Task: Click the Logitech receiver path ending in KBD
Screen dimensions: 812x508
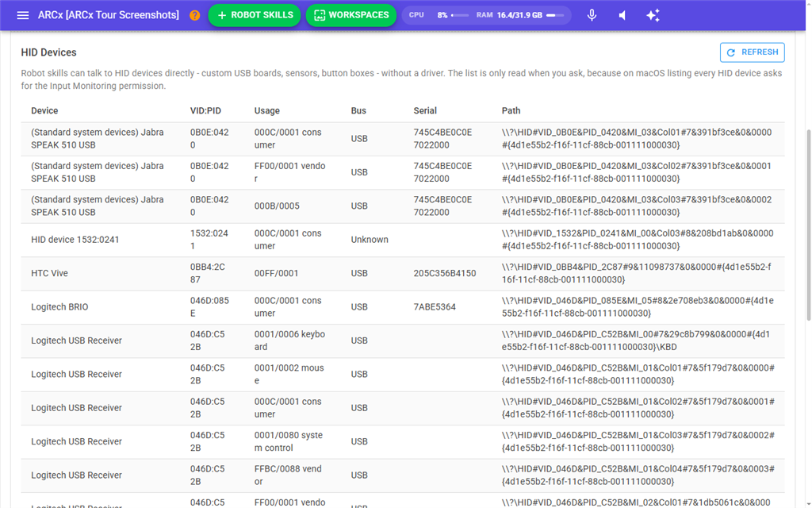Action: pos(635,341)
